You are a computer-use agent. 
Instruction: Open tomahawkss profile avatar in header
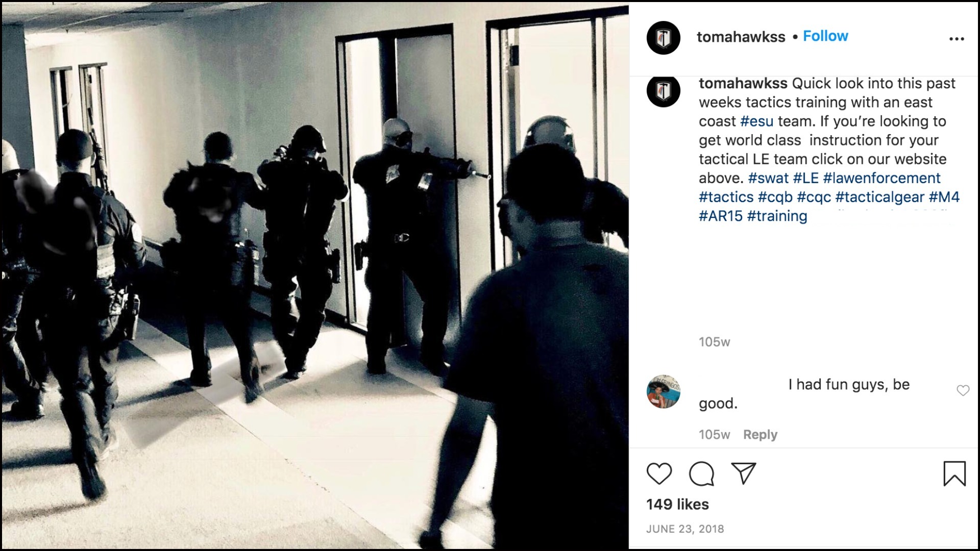click(x=663, y=38)
